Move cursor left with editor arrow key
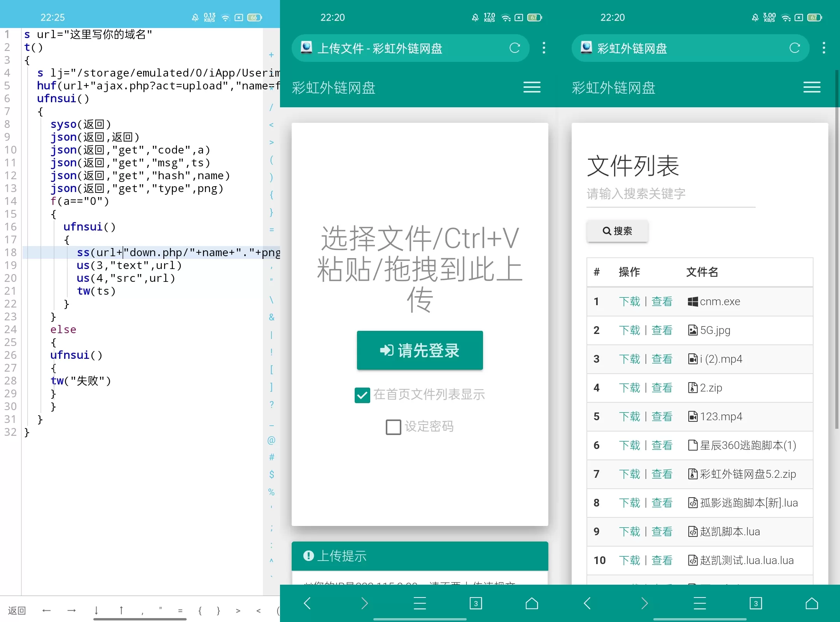The width and height of the screenshot is (840, 622). pyautogui.click(x=46, y=610)
